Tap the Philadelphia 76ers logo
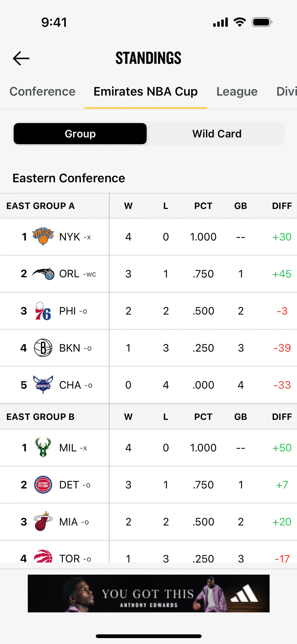Image resolution: width=297 pixels, height=644 pixels. pos(43,311)
